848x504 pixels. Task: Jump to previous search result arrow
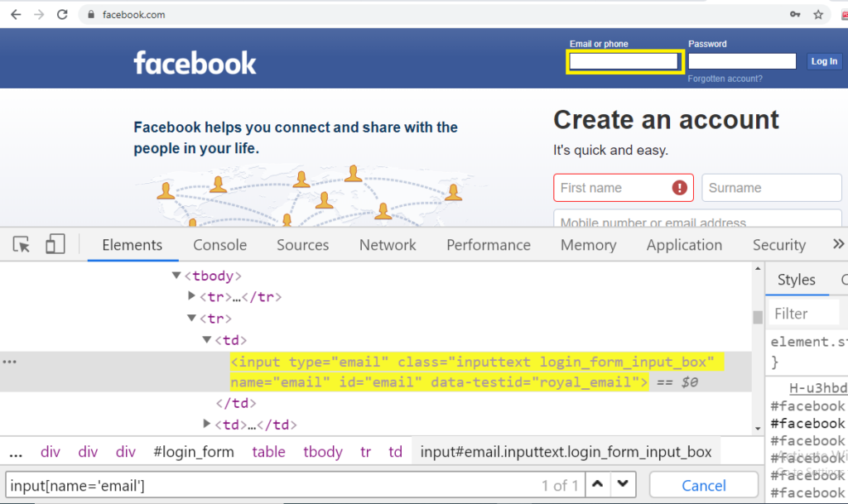pos(598,484)
